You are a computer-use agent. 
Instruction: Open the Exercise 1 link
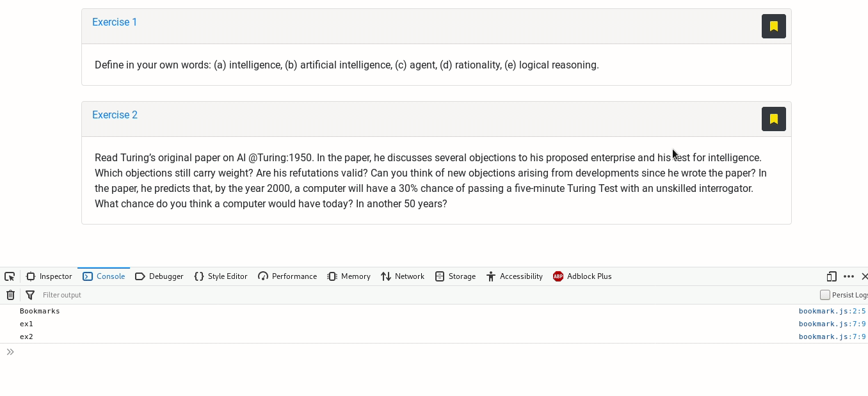tap(115, 22)
